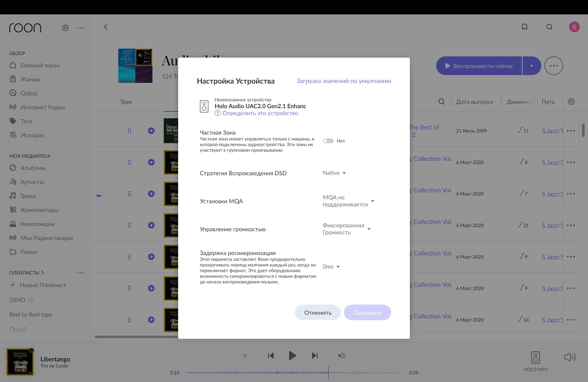Go back using the left chevron arrow

pyautogui.click(x=106, y=27)
